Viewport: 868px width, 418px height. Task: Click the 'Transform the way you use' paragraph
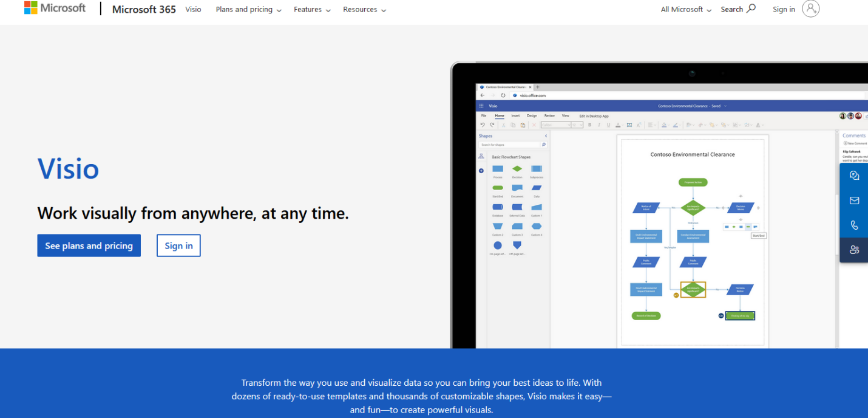pos(422,396)
